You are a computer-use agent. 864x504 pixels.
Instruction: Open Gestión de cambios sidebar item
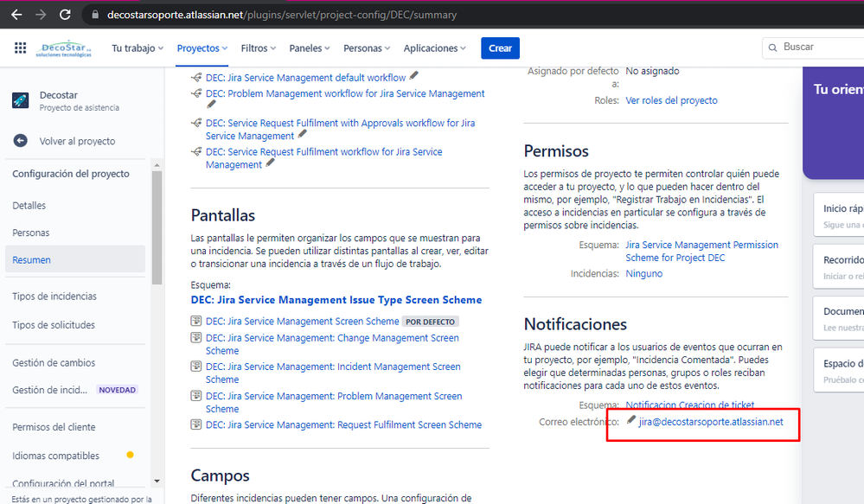tap(54, 362)
